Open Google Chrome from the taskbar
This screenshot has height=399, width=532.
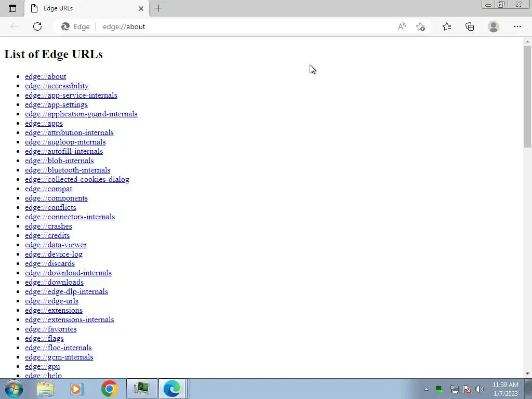(x=109, y=389)
